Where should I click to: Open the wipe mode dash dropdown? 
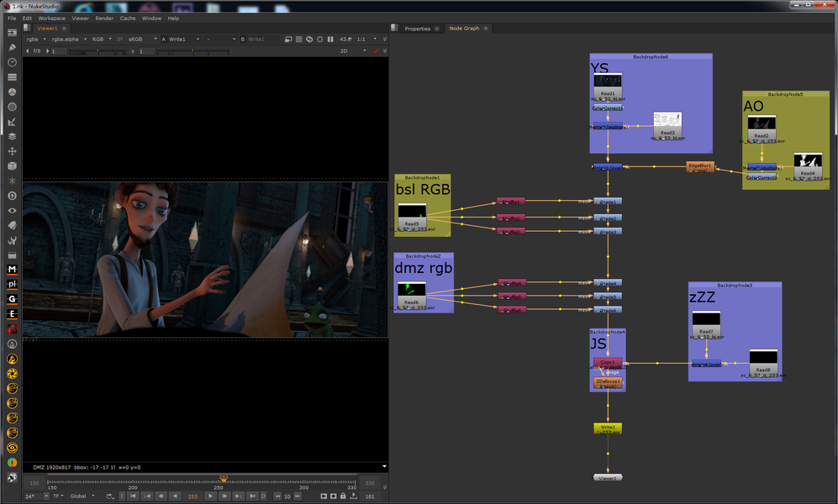coord(220,39)
